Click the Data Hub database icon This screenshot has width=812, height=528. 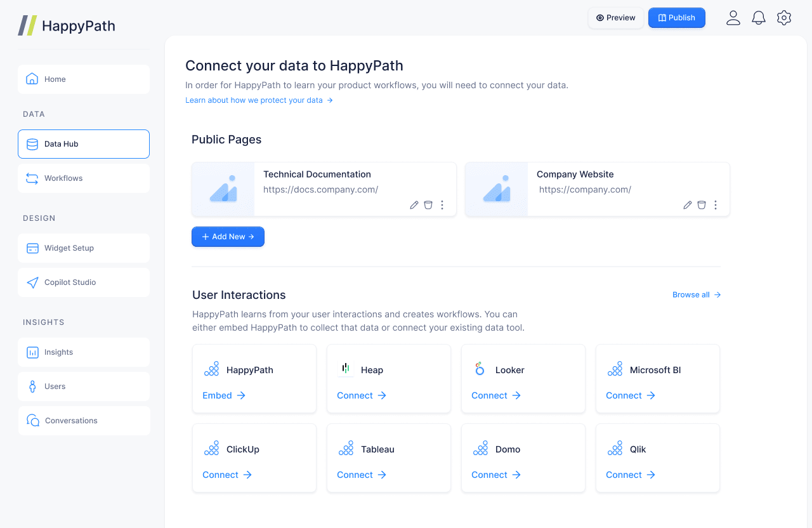(32, 144)
